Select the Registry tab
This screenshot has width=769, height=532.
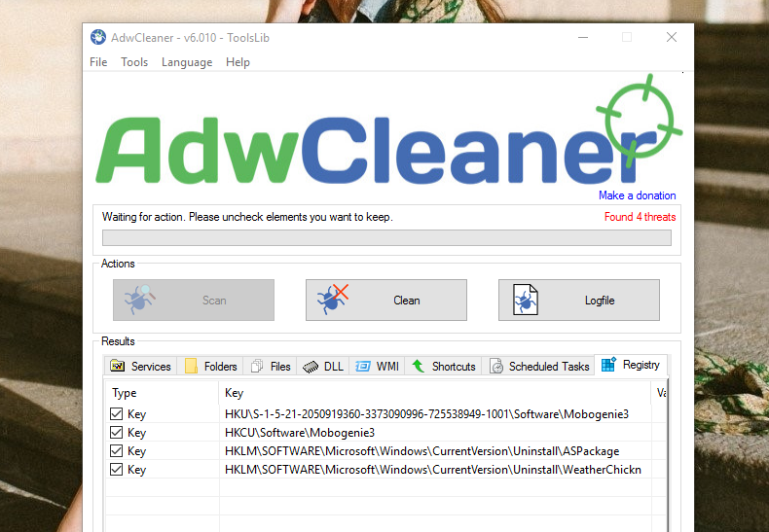click(x=631, y=365)
